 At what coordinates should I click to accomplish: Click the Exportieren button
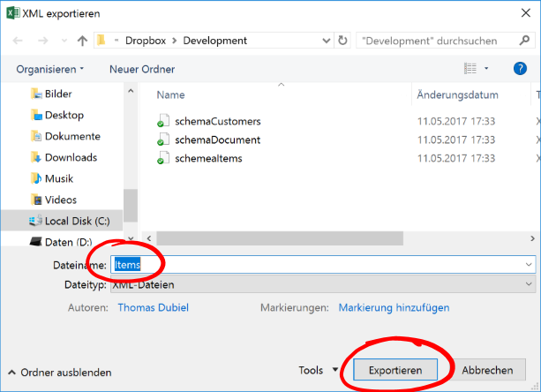pyautogui.click(x=395, y=371)
